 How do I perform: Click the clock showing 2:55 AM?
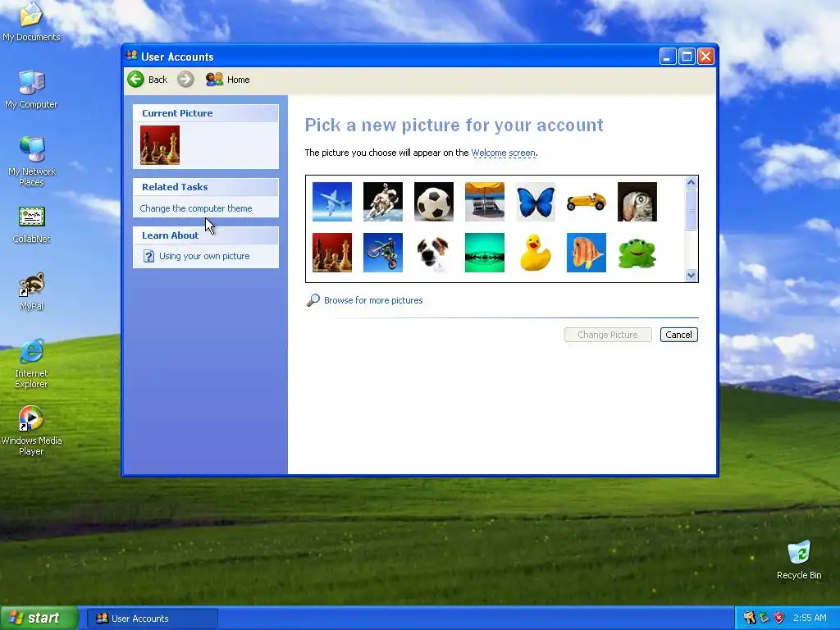pyautogui.click(x=810, y=618)
